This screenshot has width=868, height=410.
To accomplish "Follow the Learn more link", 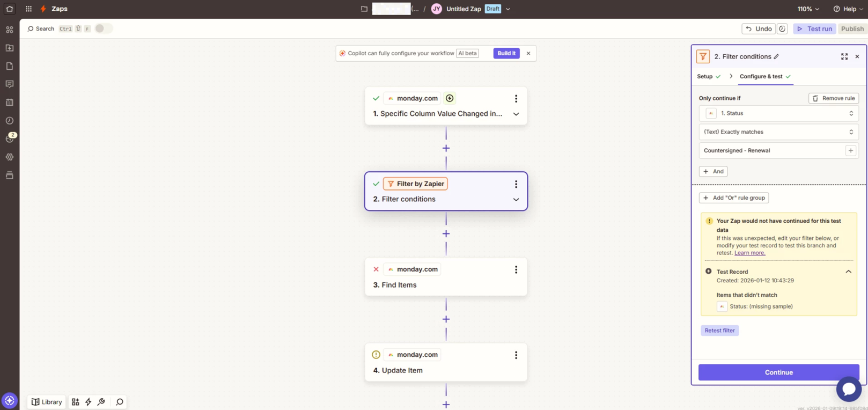I will click(x=749, y=253).
